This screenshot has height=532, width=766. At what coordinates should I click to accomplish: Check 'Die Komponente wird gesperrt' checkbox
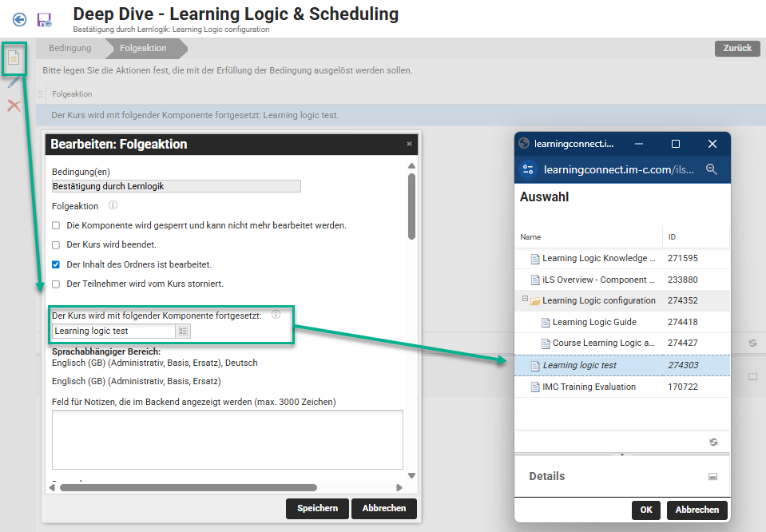[x=56, y=225]
